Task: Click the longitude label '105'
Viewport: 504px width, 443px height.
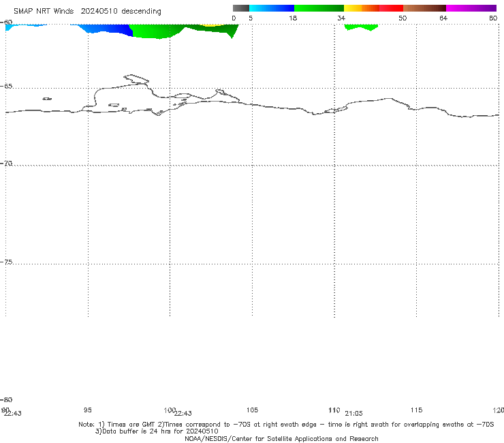Action: point(252,410)
